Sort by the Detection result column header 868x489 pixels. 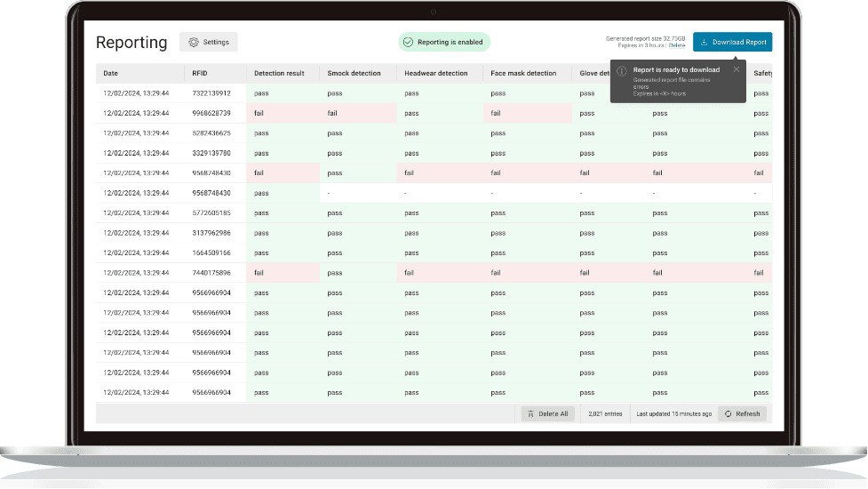tap(279, 73)
